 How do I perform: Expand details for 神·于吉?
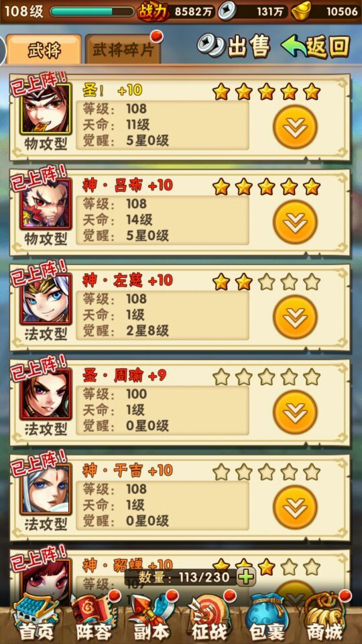coord(295,507)
